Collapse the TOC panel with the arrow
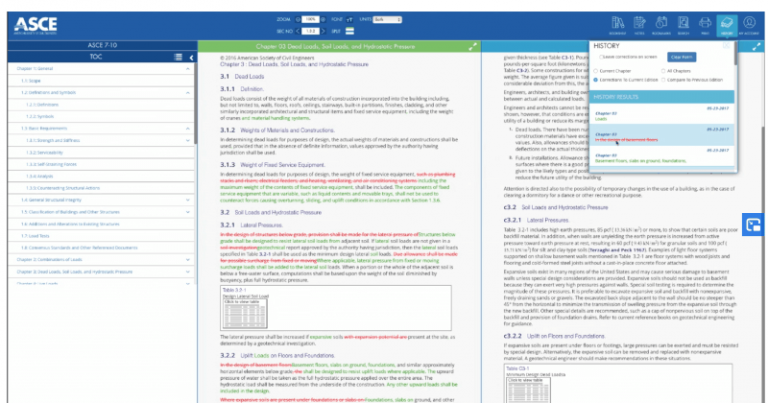 click(191, 57)
